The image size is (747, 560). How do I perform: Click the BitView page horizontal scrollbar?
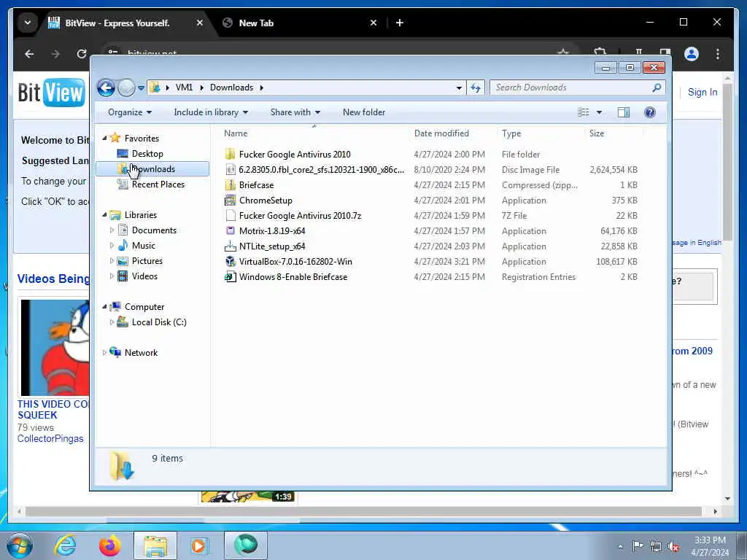click(x=363, y=511)
